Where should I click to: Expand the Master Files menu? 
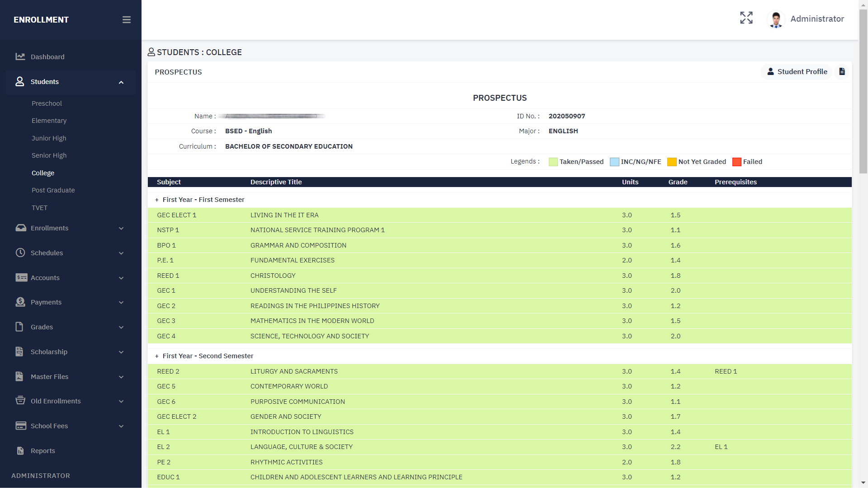click(121, 377)
